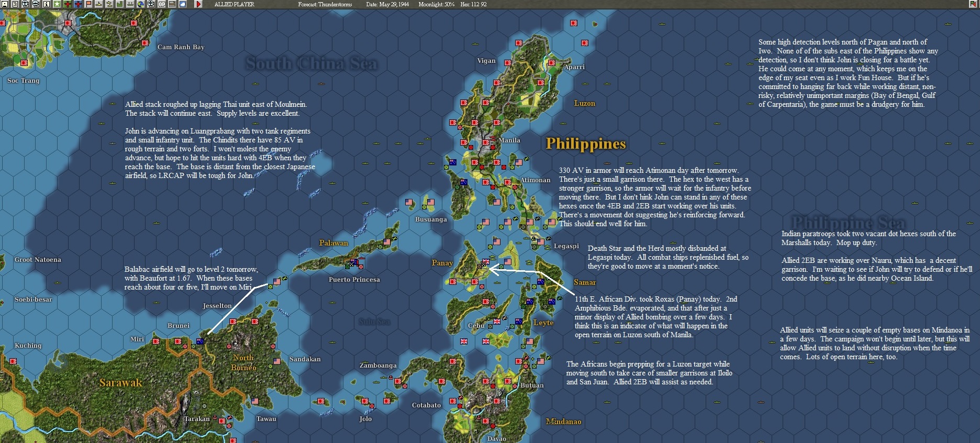
Task: Select the Sandakan base label
Action: pos(305,359)
